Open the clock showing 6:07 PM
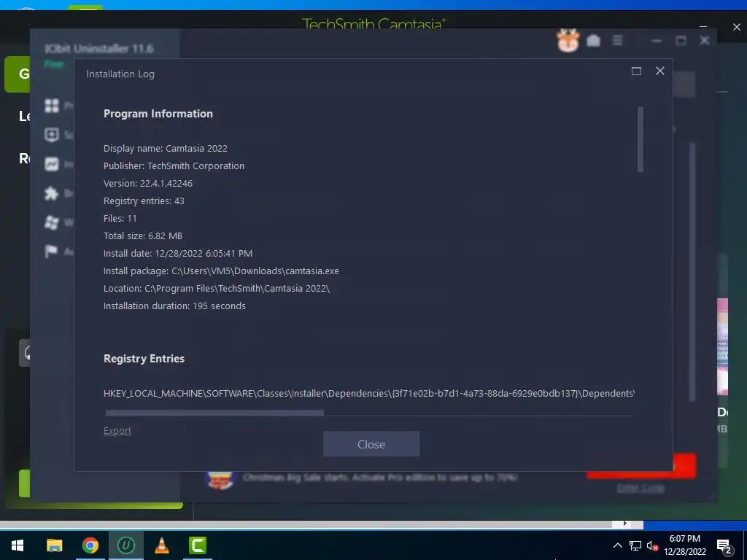Screen dimensions: 747x560 (x=684, y=545)
